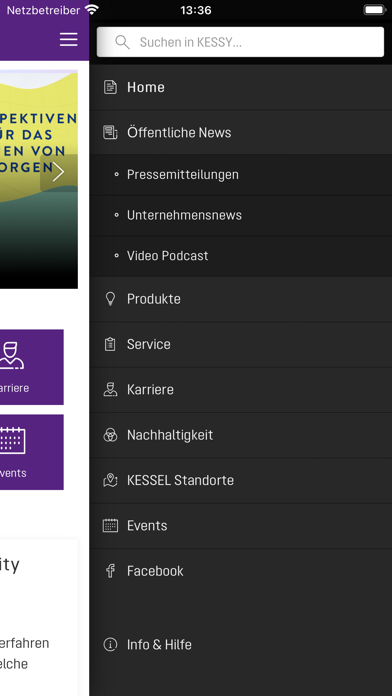Tap the search magnifier icon
Viewport: 392px width, 696px height.
point(122,42)
